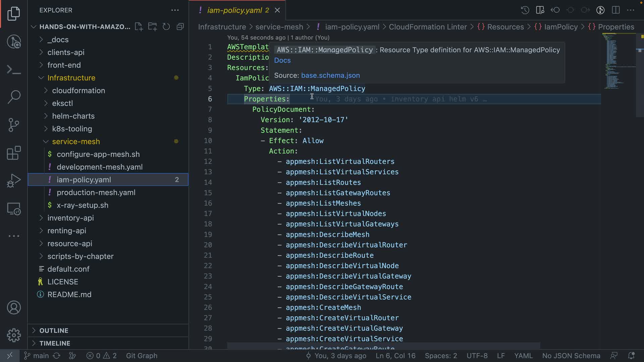The height and width of the screenshot is (362, 644).
Task: Open the Search view in activity bar
Action: 14,97
